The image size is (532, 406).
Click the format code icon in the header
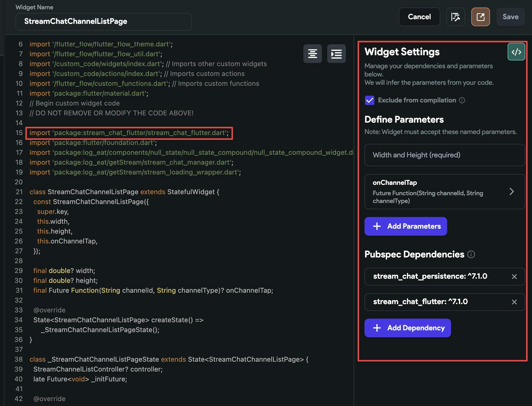coord(456,17)
